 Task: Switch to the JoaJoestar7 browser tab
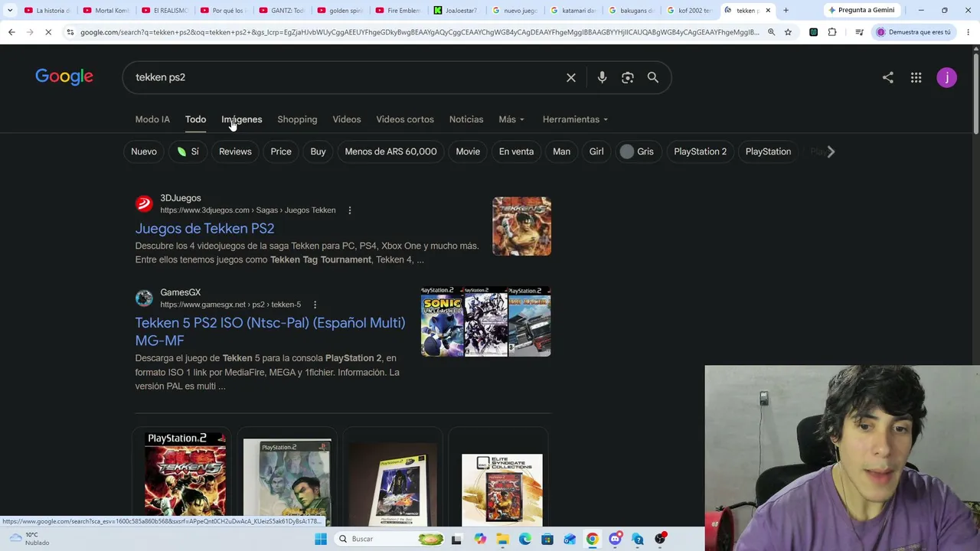tap(456, 10)
